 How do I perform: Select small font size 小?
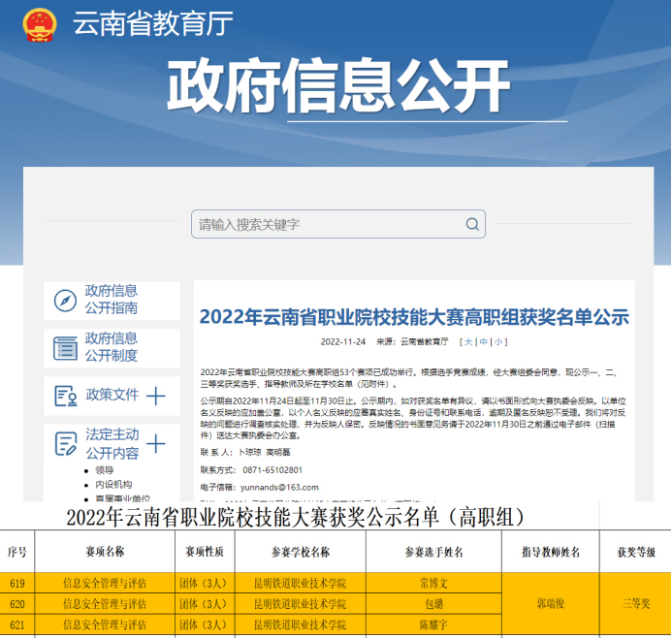click(498, 341)
